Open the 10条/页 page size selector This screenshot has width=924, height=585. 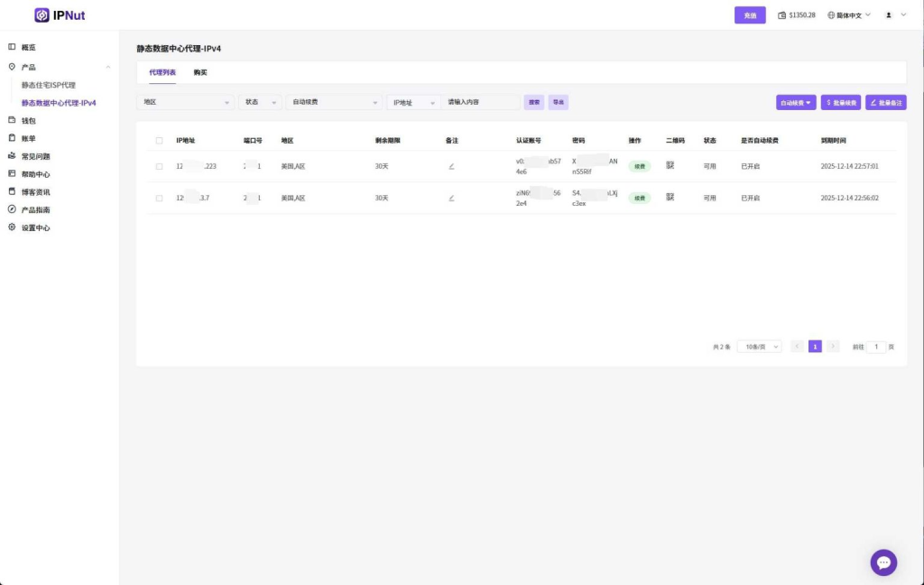(759, 347)
